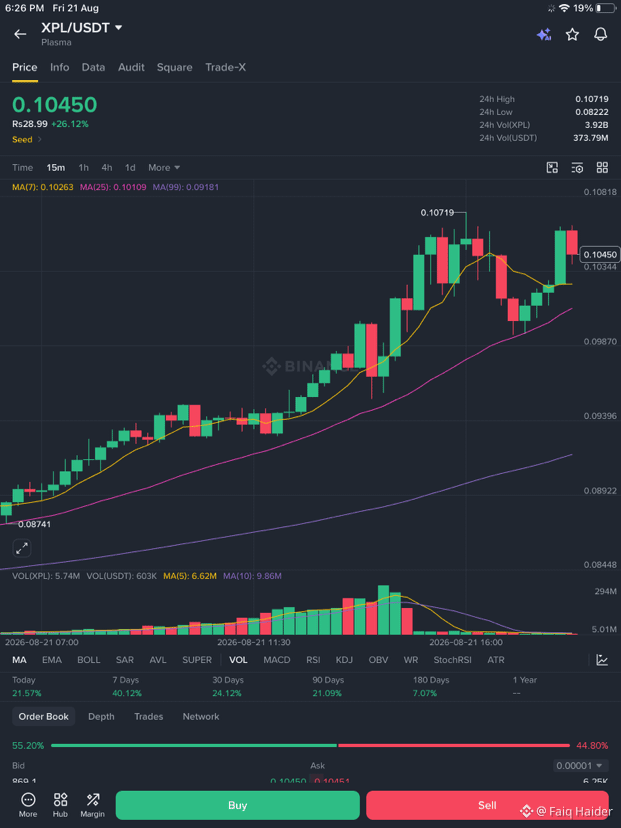Open XPL/USDT pair selector dropdown
This screenshot has height=828, width=621.
[x=81, y=27]
